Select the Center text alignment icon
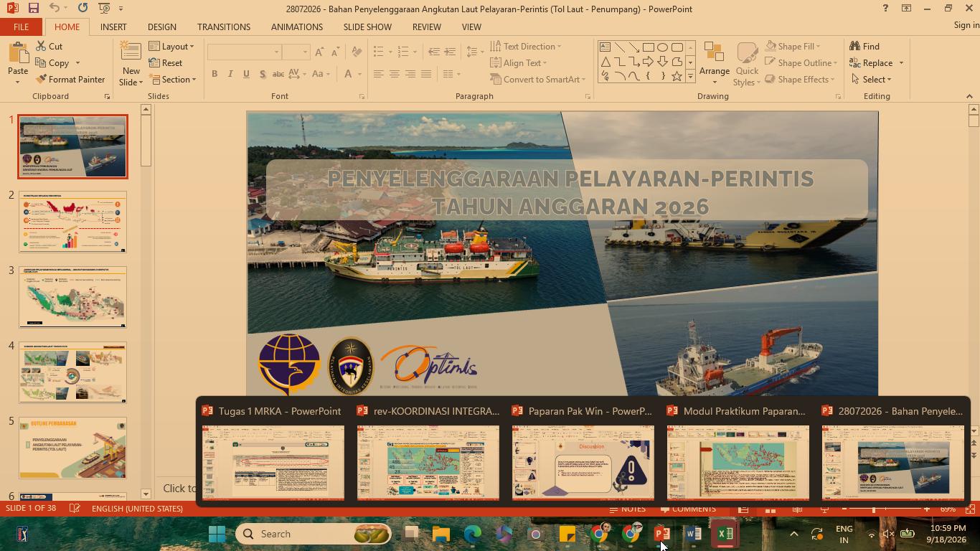The width and height of the screenshot is (980, 551). point(394,74)
